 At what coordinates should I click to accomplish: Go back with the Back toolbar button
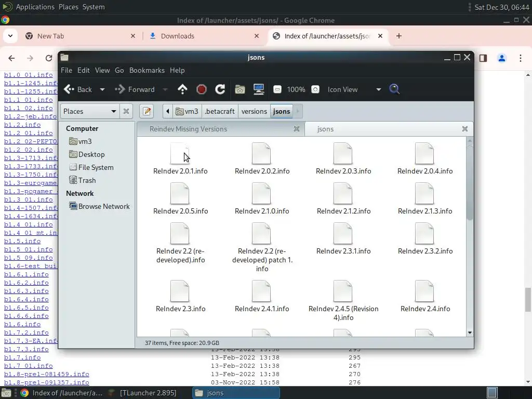[x=78, y=89]
